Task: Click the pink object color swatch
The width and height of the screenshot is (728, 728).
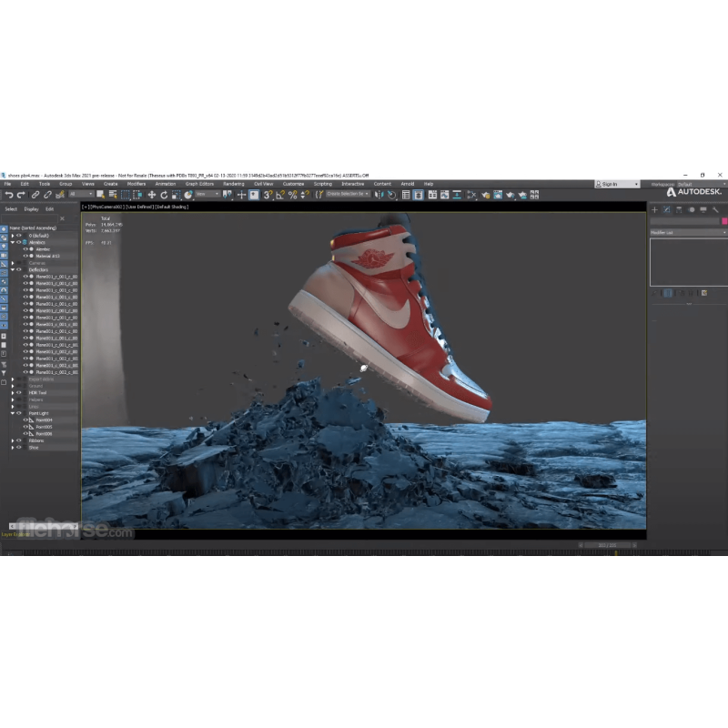Action: click(x=724, y=221)
